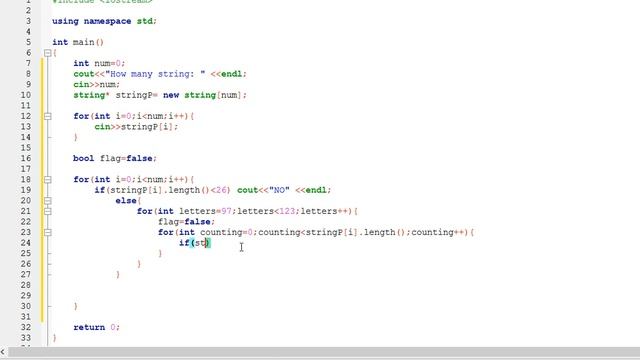
Task: Click the closing brace on line 33
Action: pos(55,338)
